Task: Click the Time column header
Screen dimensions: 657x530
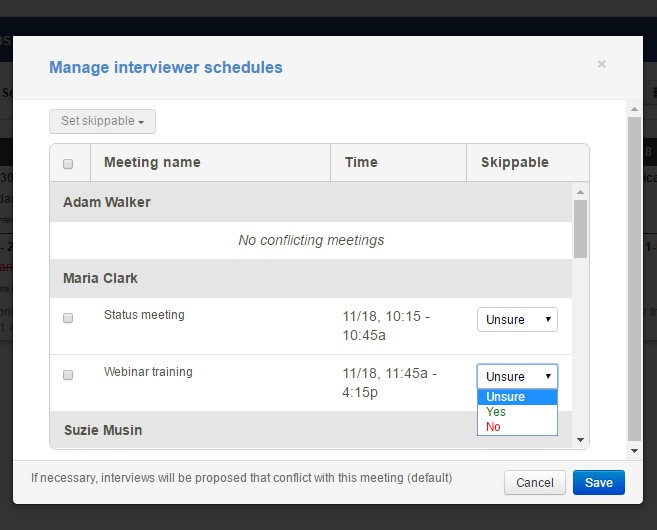Action: pos(361,162)
